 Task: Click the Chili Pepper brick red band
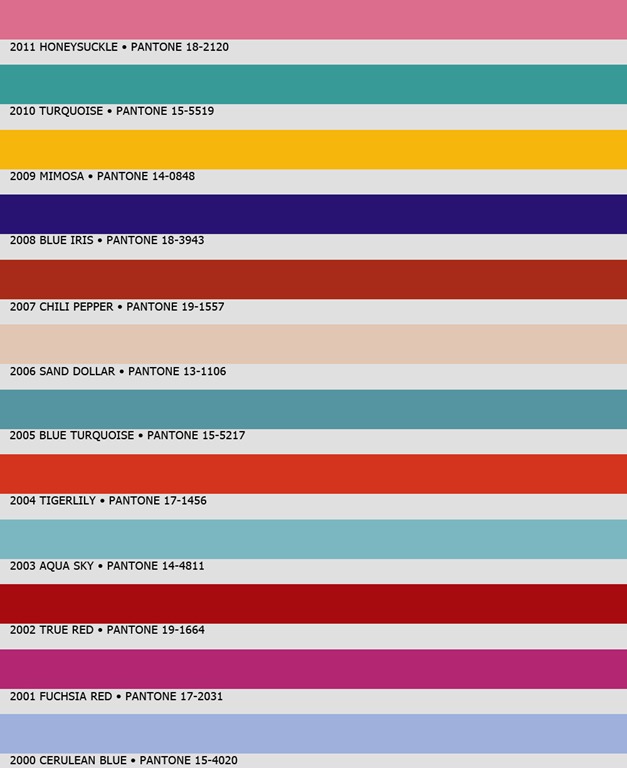pos(313,279)
